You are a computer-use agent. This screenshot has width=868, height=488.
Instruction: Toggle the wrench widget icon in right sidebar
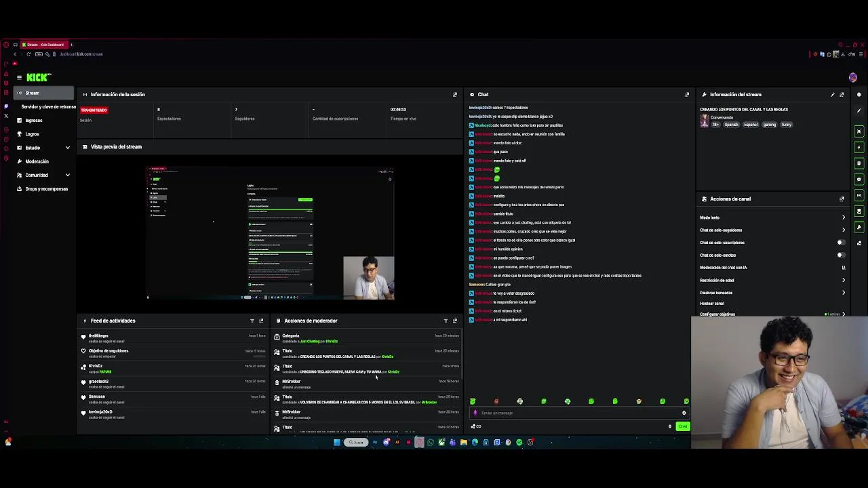[x=859, y=228]
